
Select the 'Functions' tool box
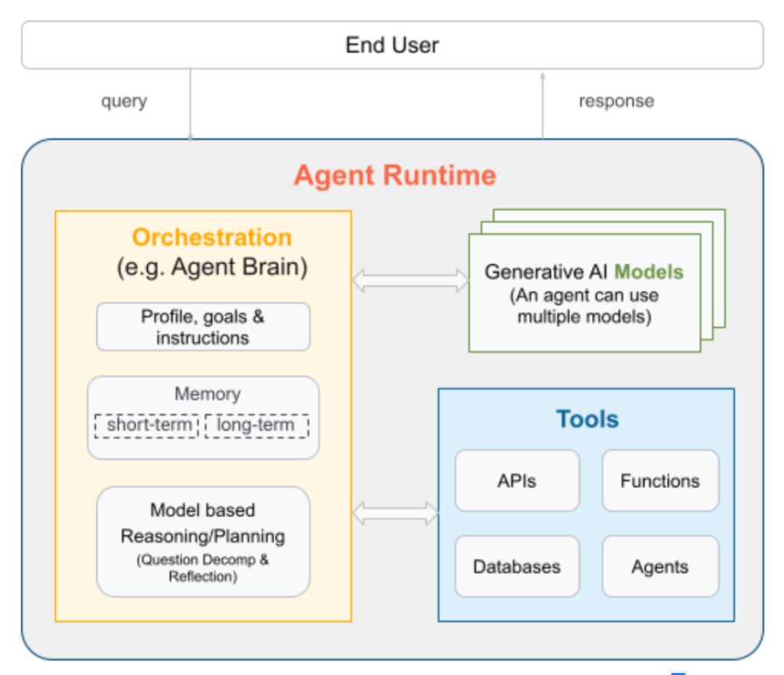[x=660, y=481]
